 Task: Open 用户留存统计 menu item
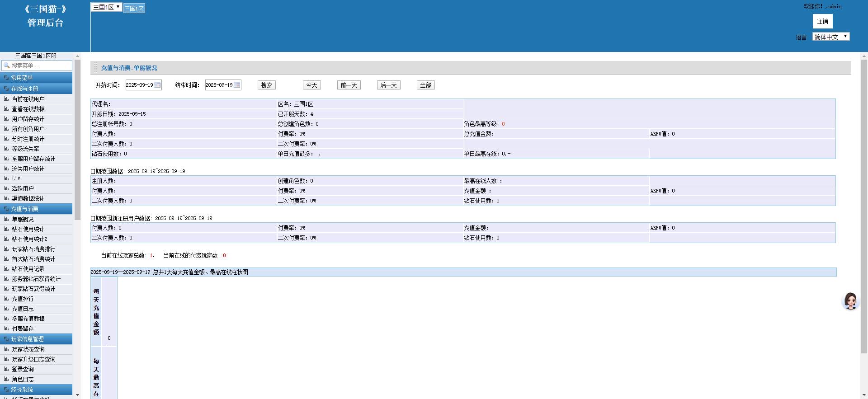tap(28, 119)
